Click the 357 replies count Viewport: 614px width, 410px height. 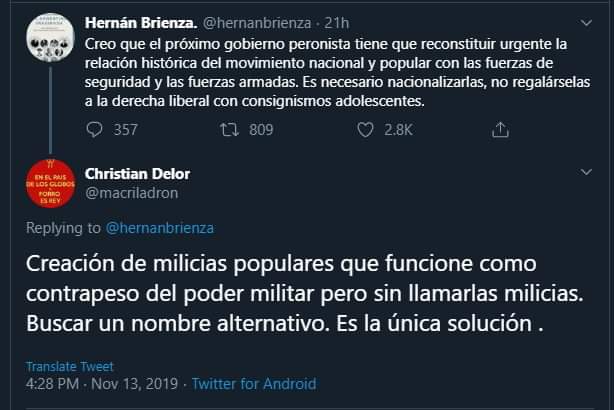click(x=125, y=130)
